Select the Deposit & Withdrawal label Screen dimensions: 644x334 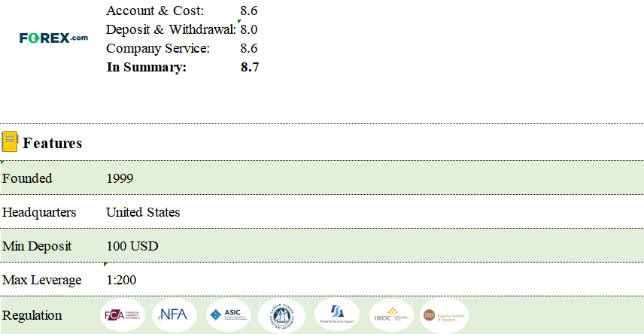pos(171,29)
